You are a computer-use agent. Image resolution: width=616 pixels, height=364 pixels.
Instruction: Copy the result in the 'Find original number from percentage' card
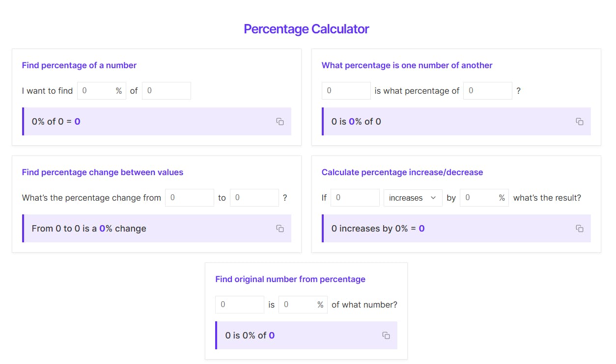(386, 336)
